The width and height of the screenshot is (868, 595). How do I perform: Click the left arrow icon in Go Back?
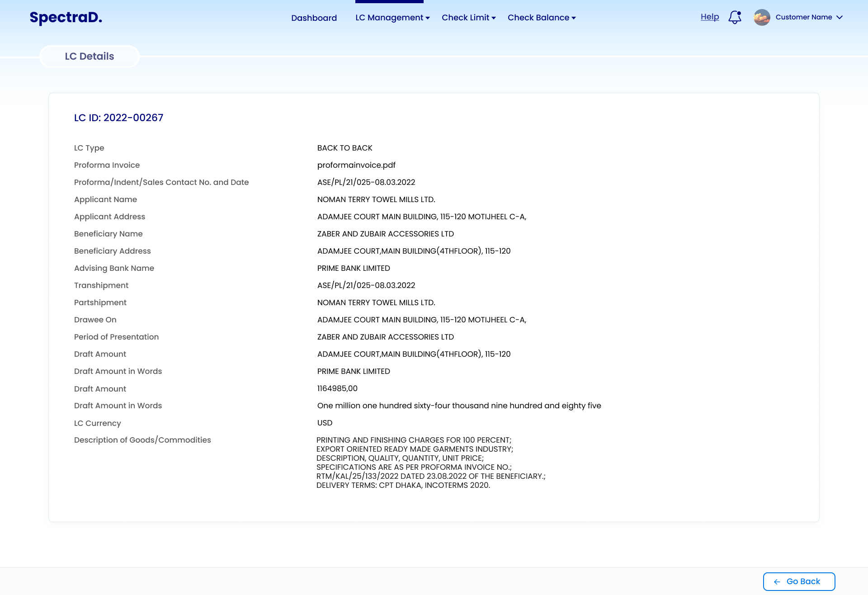tap(777, 582)
